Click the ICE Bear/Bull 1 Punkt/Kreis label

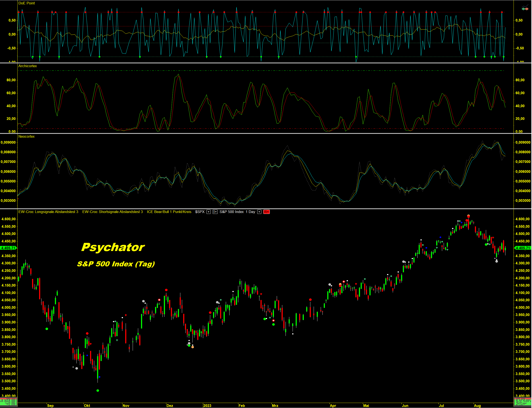(169, 212)
